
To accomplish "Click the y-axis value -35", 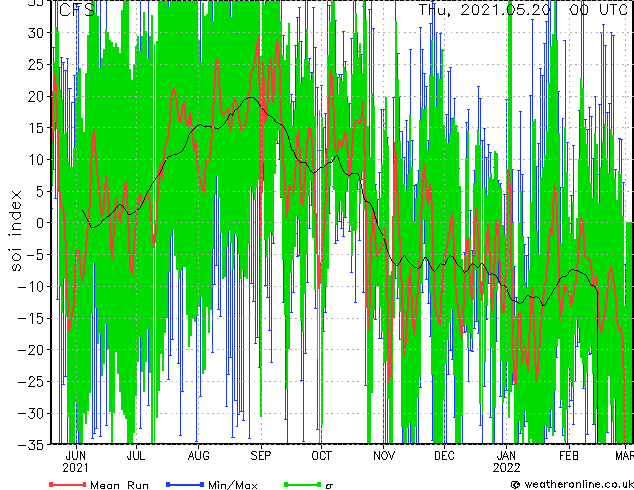I will [32, 445].
